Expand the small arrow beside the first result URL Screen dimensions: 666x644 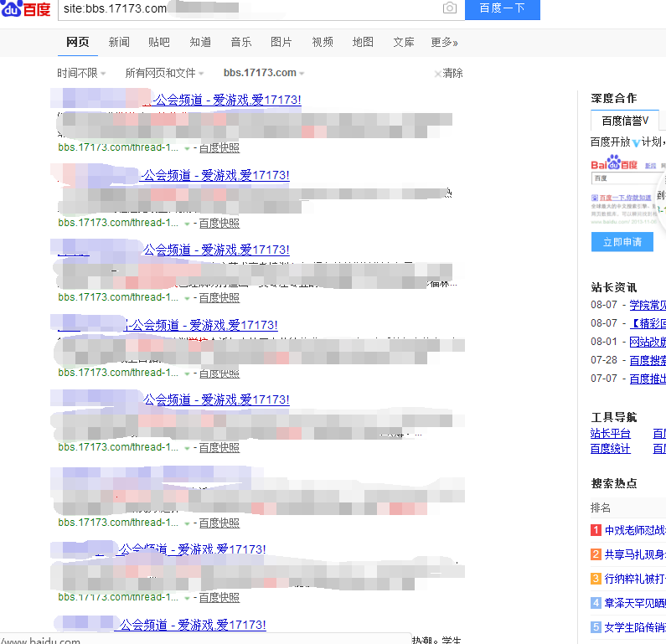pos(187,148)
